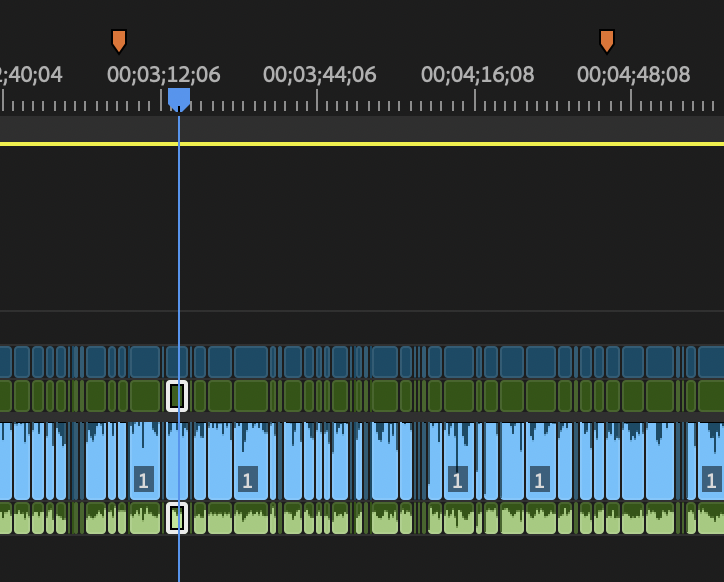Click the 00;04;48;08 timecode label
This screenshot has height=582, width=724.
tap(634, 75)
